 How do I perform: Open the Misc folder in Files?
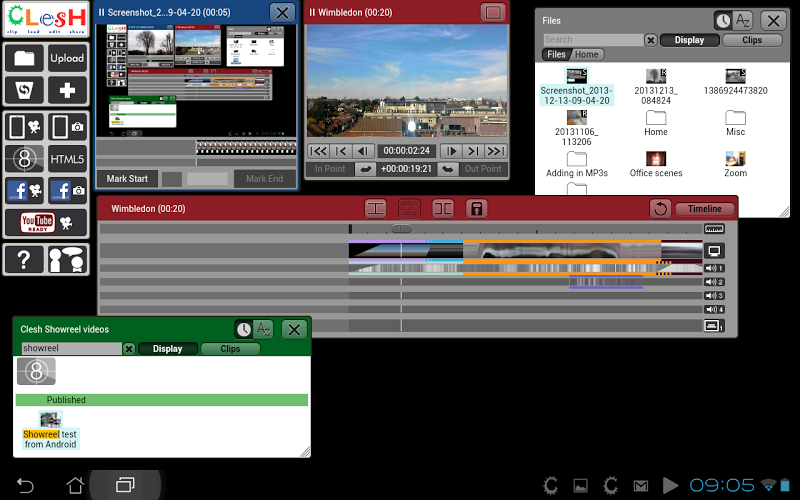coord(735,123)
